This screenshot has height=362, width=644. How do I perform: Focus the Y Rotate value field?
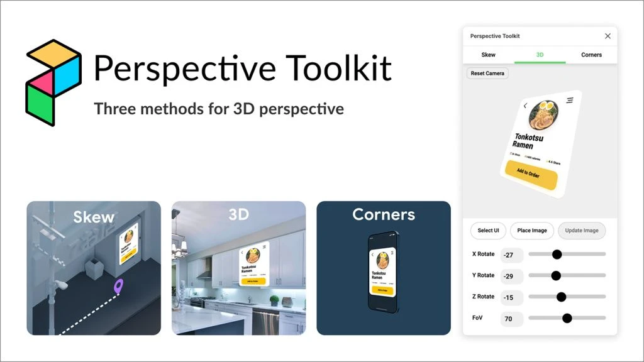[x=512, y=276]
